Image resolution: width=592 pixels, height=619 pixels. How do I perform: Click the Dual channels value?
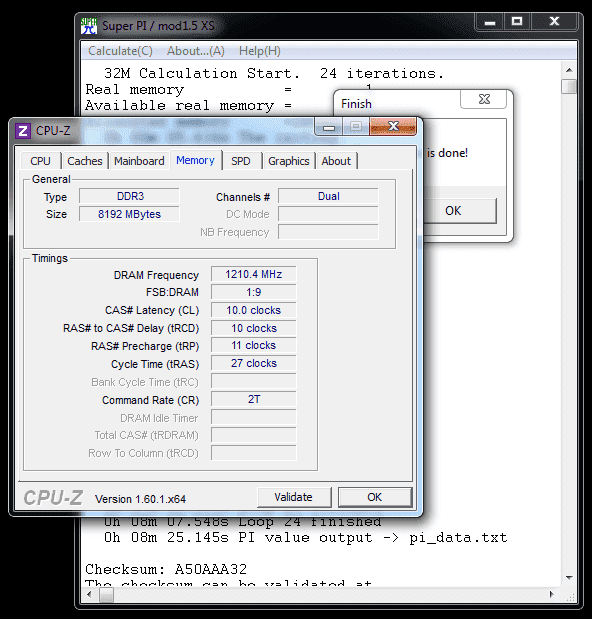pos(328,196)
